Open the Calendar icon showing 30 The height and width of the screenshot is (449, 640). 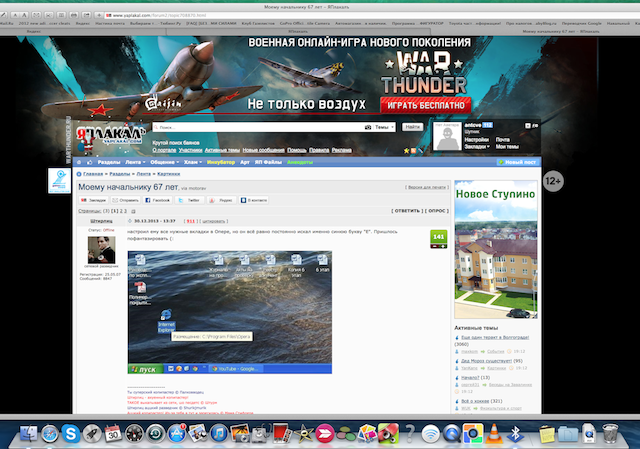coord(113,433)
